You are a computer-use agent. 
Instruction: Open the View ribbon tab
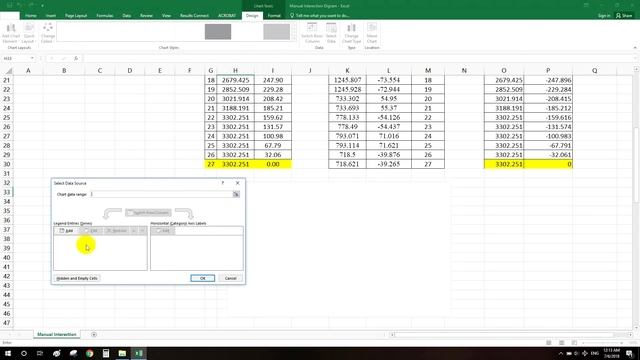[x=167, y=16]
